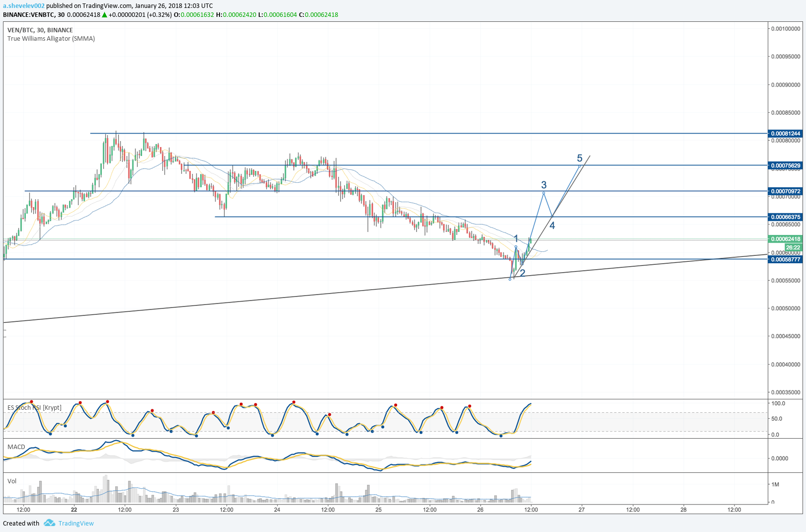Click the ES Stoch RSI [Krypt] indicator label
Screen dimensions: 806x532
click(x=35, y=408)
